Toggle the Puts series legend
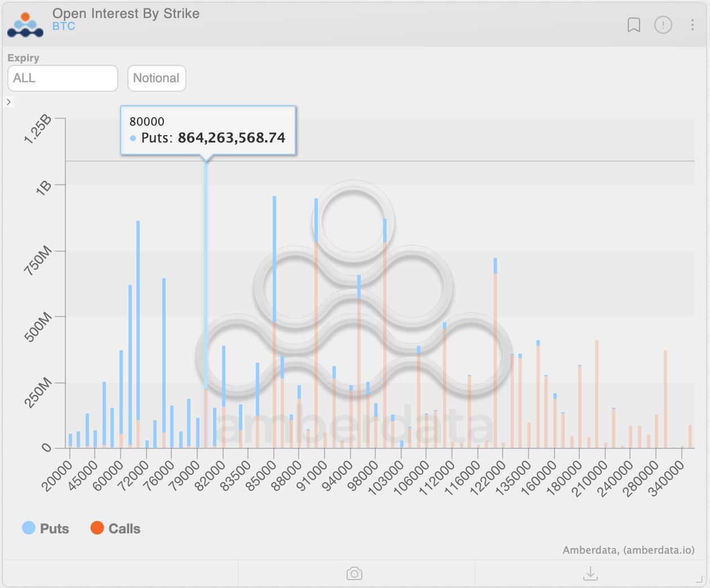Viewport: 710px width, 588px height. click(54, 528)
